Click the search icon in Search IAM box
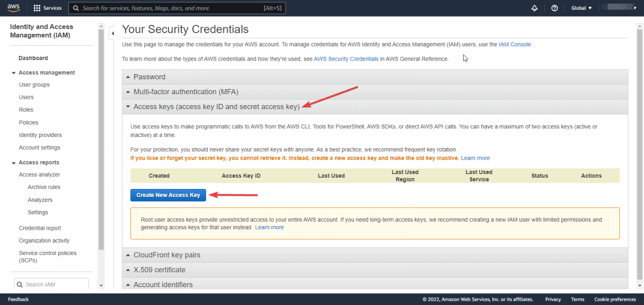 point(19,285)
